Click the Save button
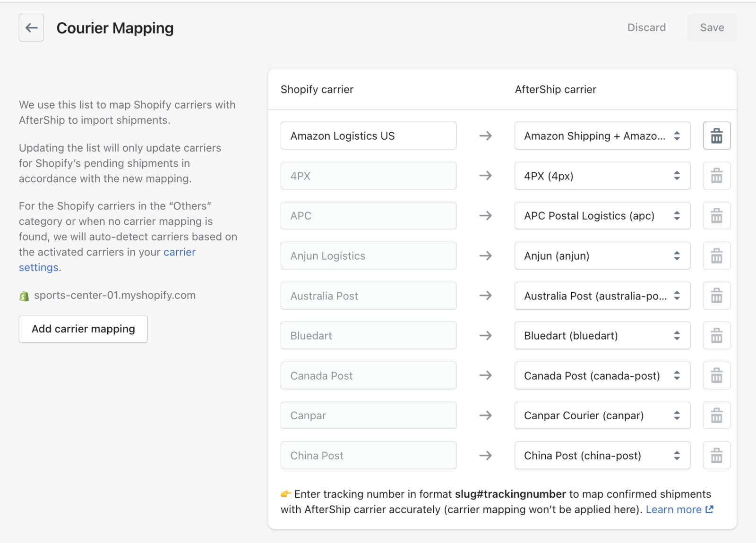The height and width of the screenshot is (543, 756). [712, 27]
